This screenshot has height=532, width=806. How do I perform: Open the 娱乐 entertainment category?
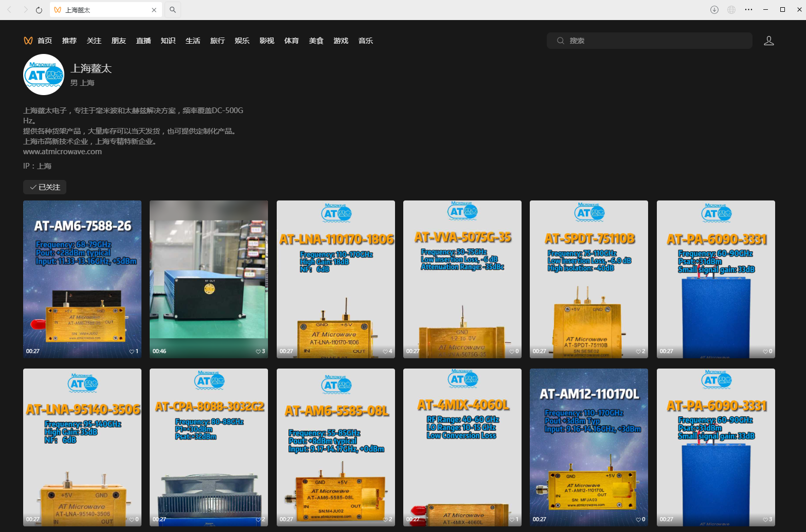coord(242,41)
